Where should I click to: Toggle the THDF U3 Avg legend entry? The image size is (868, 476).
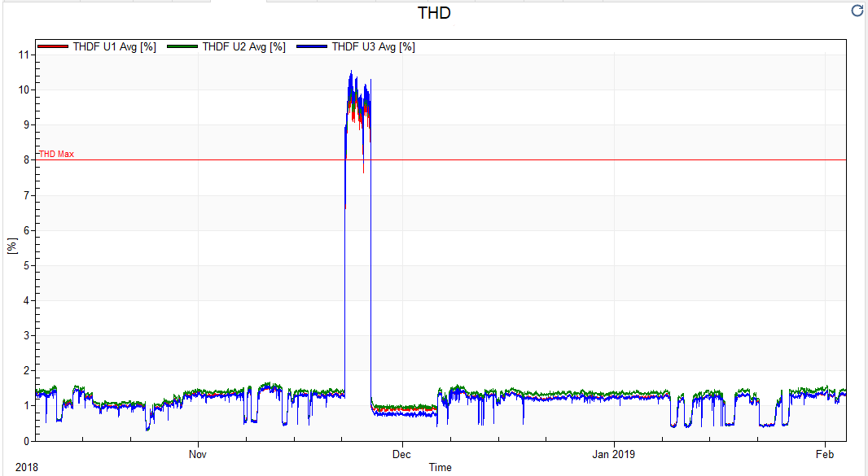(356, 47)
